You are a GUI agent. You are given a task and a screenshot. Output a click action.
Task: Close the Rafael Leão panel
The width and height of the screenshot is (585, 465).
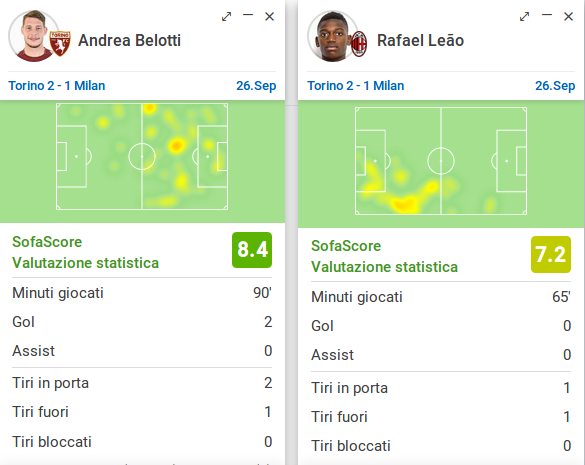[568, 16]
